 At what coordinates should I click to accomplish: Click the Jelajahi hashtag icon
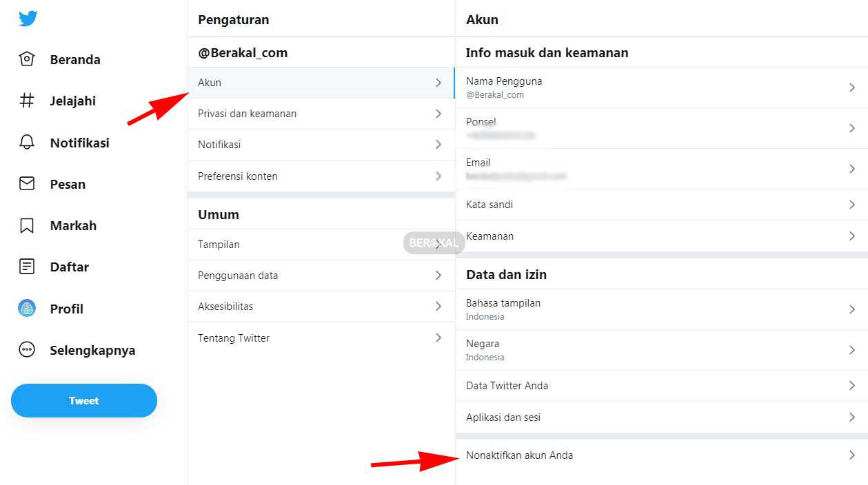(x=27, y=101)
